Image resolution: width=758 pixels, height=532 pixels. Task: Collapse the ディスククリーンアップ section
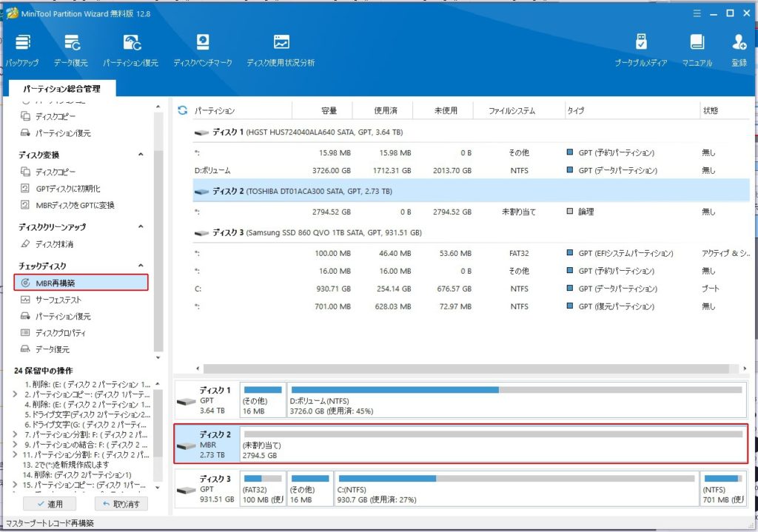tap(141, 227)
